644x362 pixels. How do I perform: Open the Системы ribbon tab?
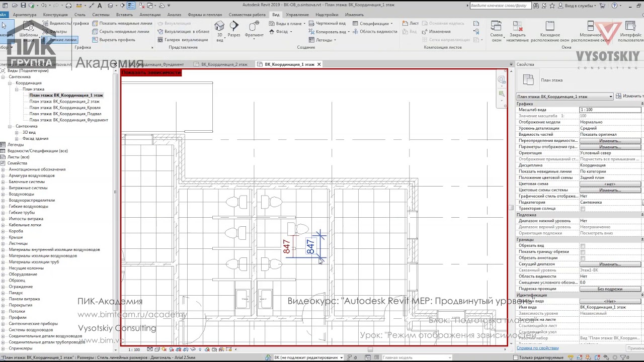coord(101,15)
